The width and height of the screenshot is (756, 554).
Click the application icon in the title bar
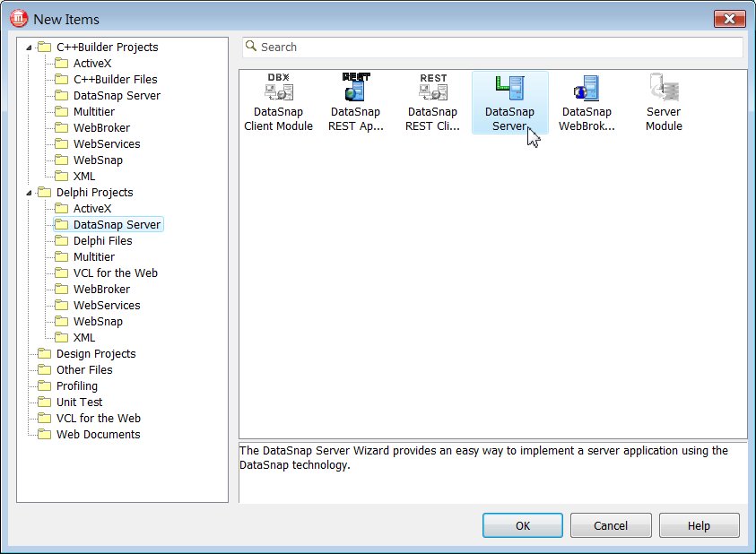tap(20, 18)
